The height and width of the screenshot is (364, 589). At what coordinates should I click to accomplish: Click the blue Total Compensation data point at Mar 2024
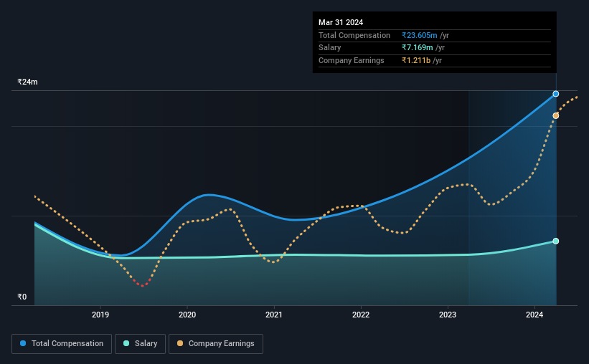555,94
